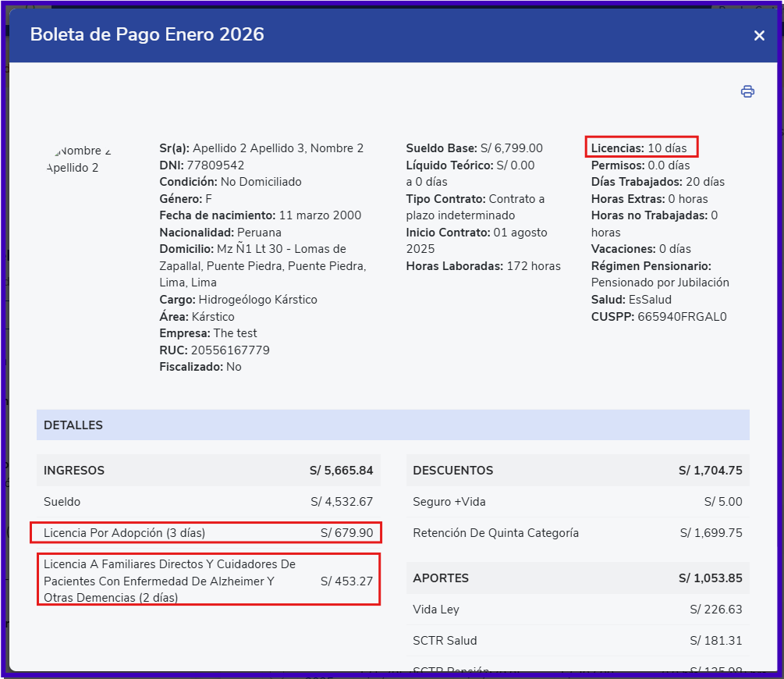Click the print payslip icon
The width and height of the screenshot is (784, 679).
click(x=747, y=91)
